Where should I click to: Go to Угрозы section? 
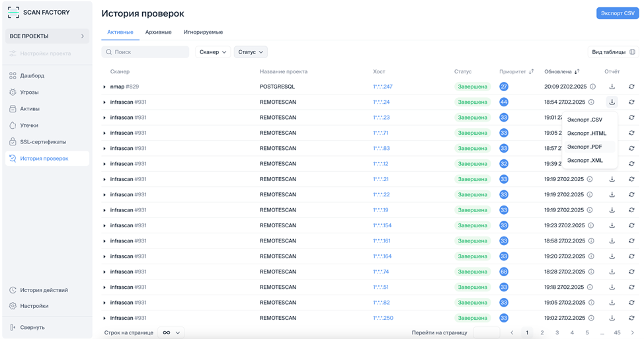(29, 93)
